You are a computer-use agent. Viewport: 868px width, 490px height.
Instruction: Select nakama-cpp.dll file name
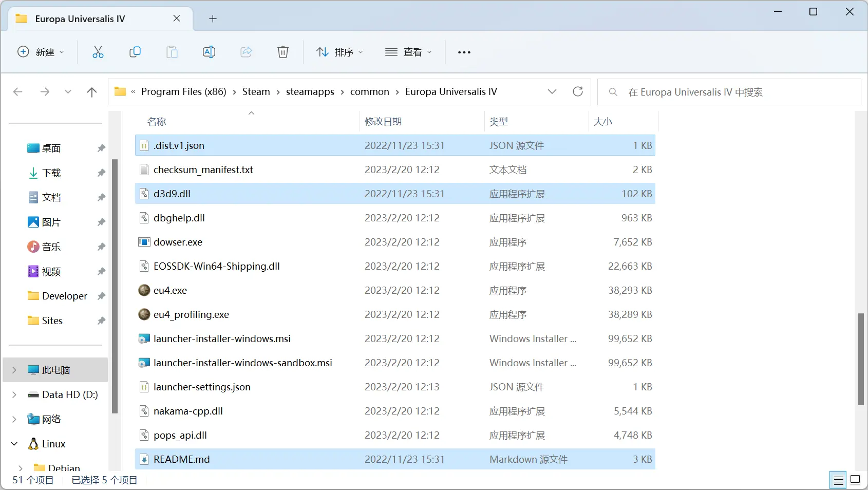[x=188, y=411]
